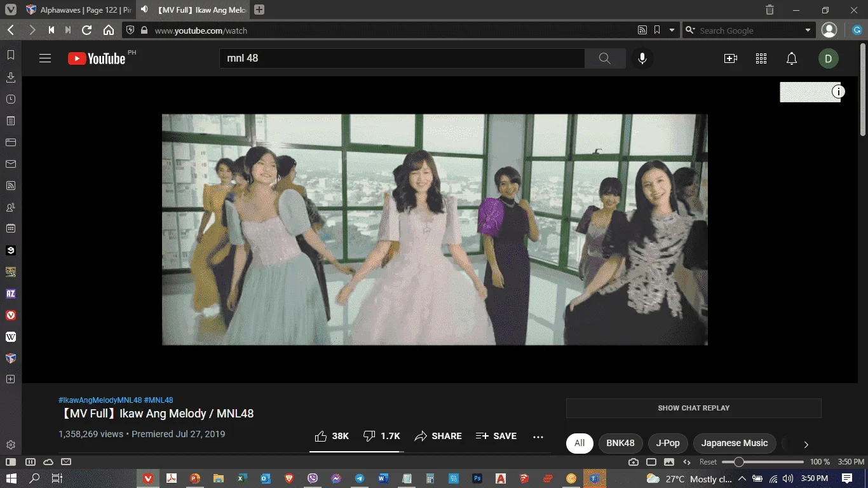Open the Notes panel in sidebar

coord(11,121)
